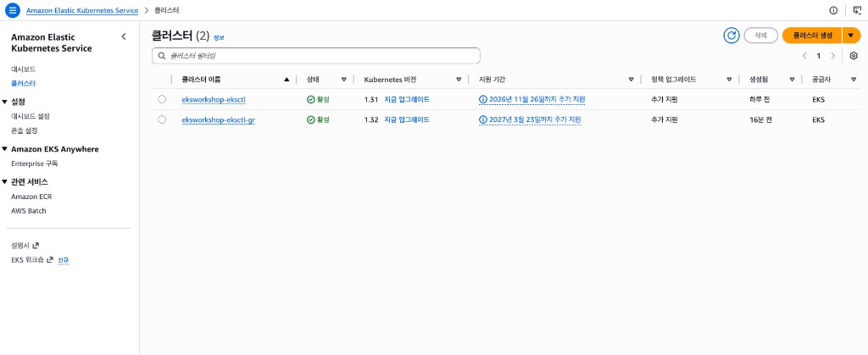
Task: Collapse the side navigation panel
Action: [x=124, y=36]
